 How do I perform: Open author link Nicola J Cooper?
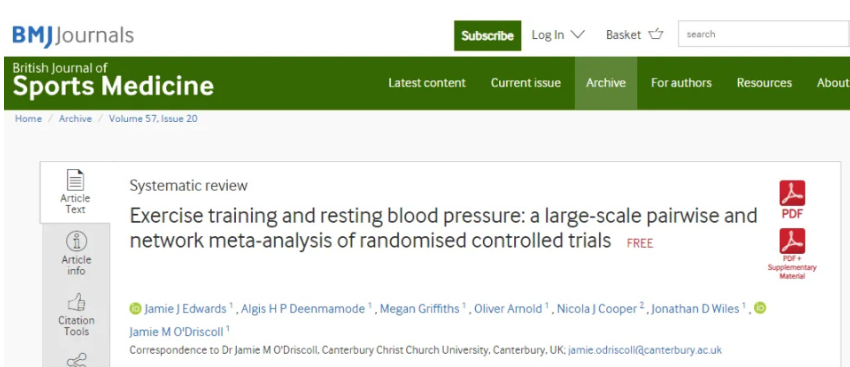(x=595, y=309)
